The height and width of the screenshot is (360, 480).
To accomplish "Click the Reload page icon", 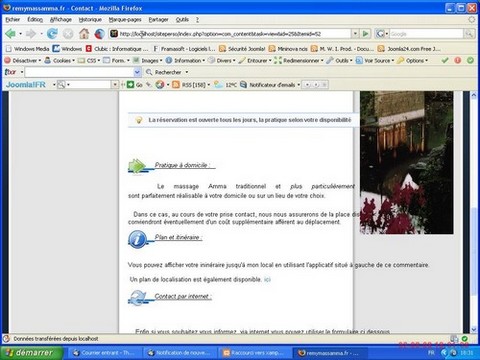I will click(x=52, y=34).
